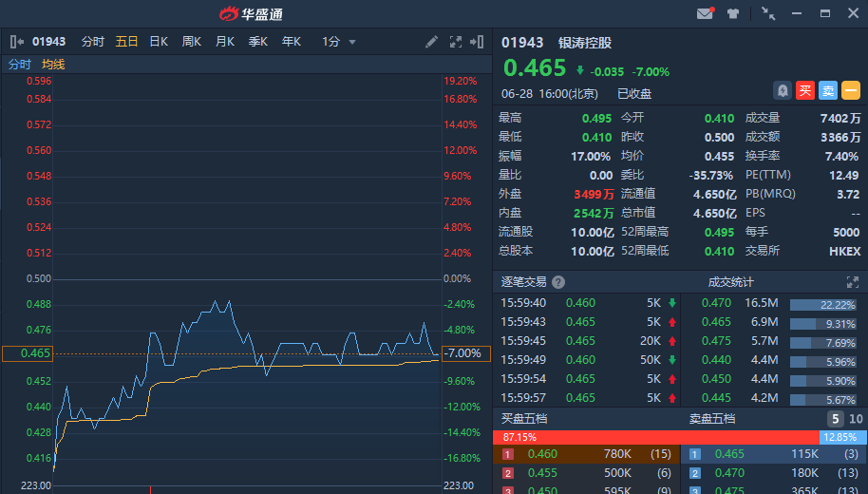Click the blue Sell button
Viewport: 868px width, 494px height.
(x=828, y=90)
